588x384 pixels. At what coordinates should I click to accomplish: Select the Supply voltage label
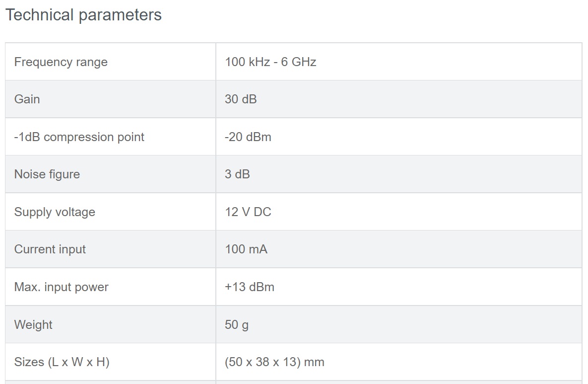coord(55,212)
